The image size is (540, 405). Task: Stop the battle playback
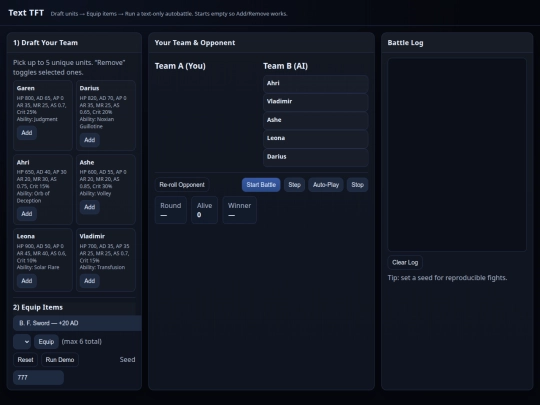point(357,185)
